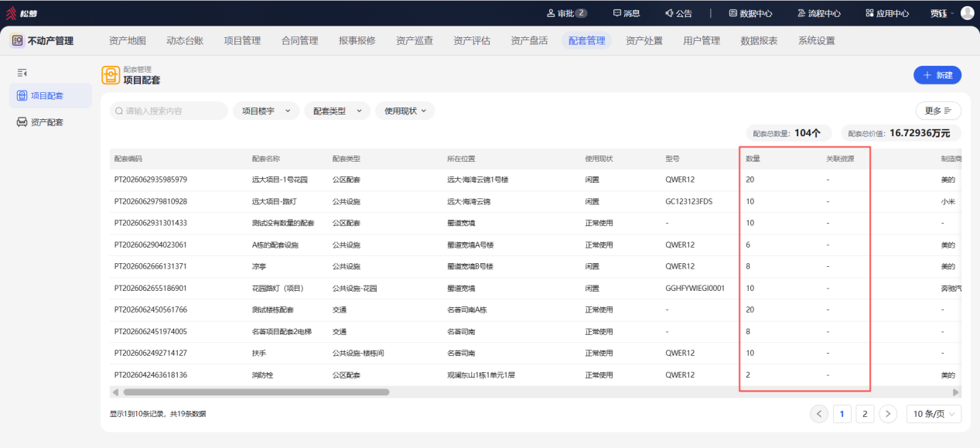The image size is (980, 448).
Task: Open 流程中心 process center
Action: click(x=818, y=13)
